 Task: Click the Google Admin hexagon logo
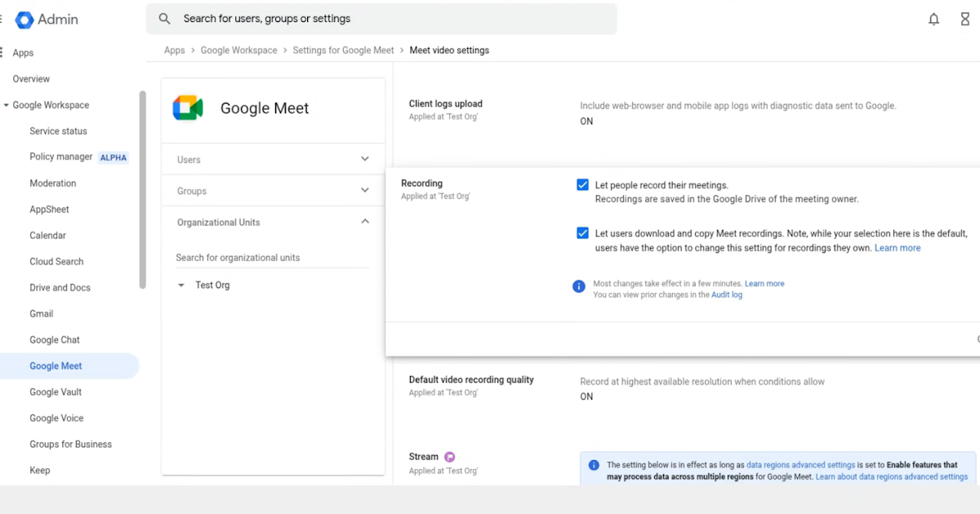tap(24, 20)
